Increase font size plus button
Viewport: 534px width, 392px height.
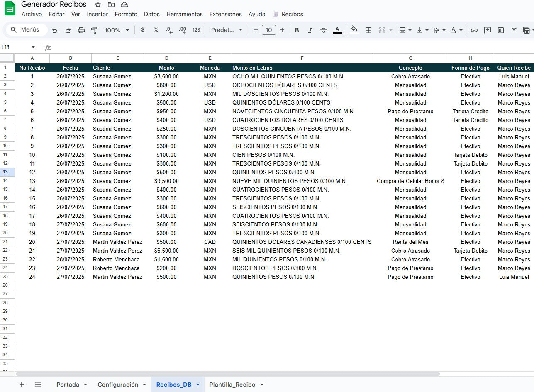tap(282, 30)
